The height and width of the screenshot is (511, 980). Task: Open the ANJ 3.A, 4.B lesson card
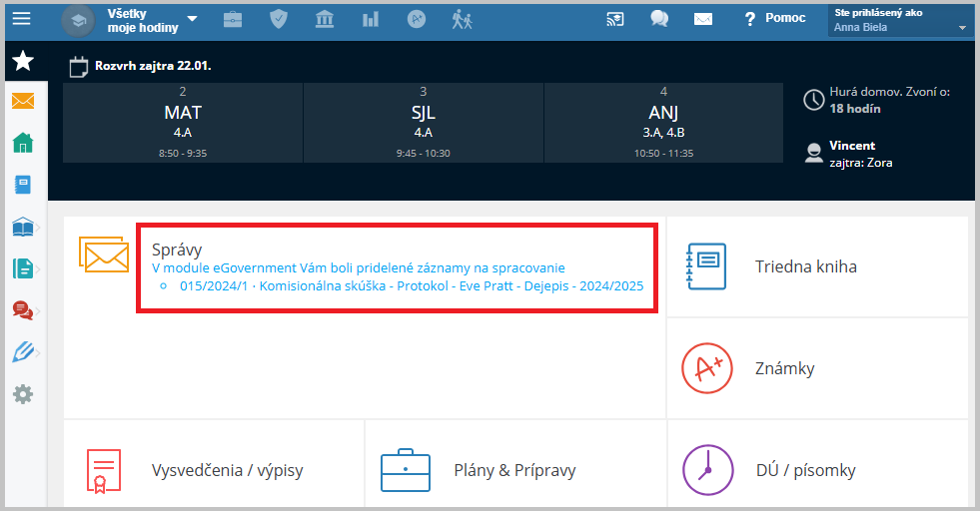tap(663, 123)
